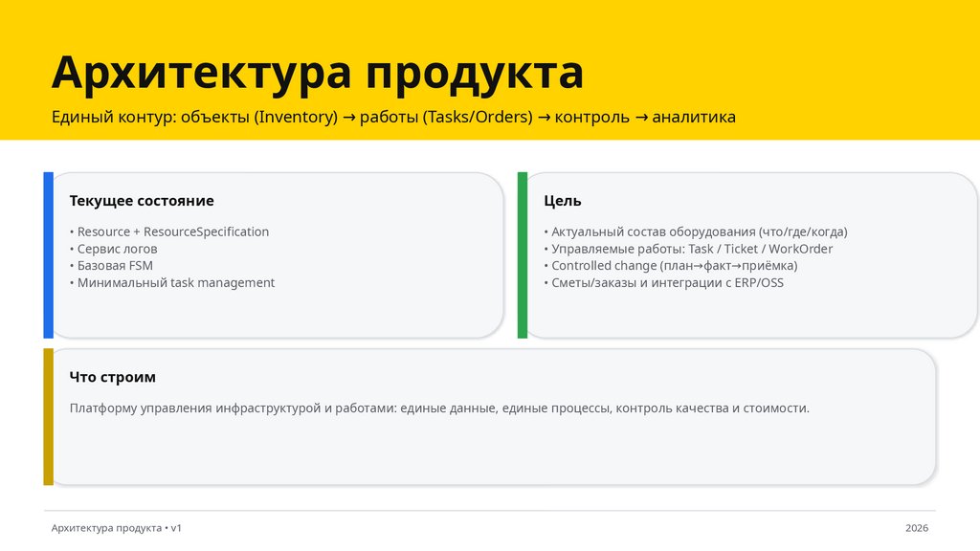Click 'Минимальный task management' bullet
This screenshot has height=551, width=980.
172,282
